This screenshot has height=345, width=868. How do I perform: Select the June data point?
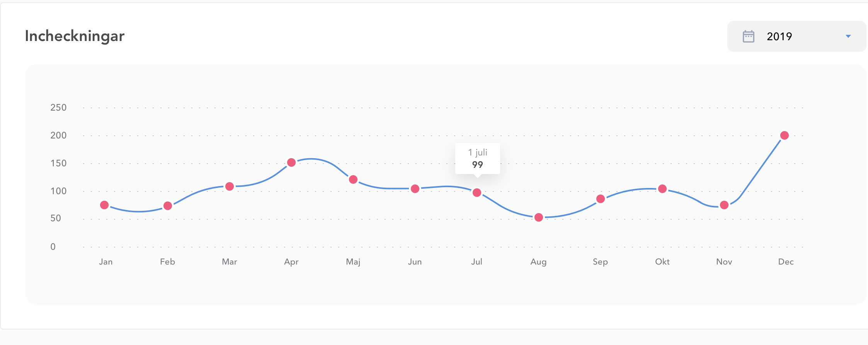tap(415, 189)
